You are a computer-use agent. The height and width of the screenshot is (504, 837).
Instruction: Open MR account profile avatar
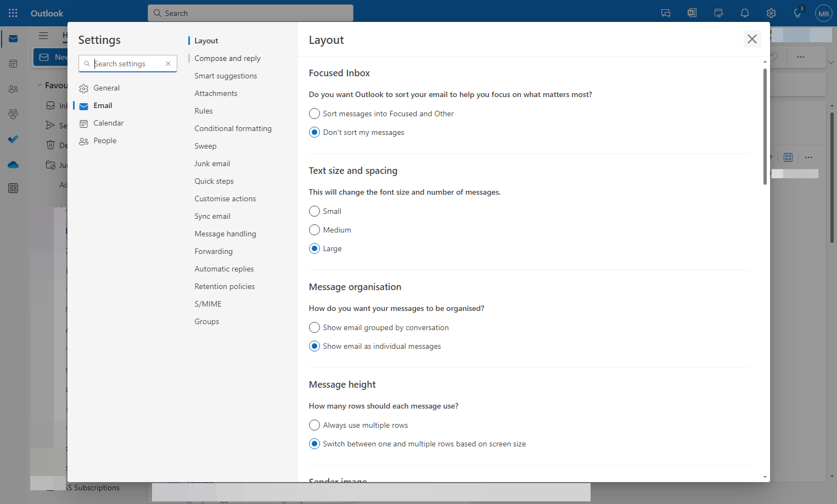824,13
